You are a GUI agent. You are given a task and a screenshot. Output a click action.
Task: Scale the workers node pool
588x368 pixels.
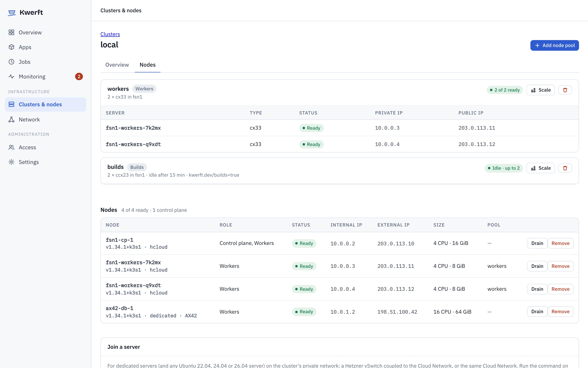(541, 90)
